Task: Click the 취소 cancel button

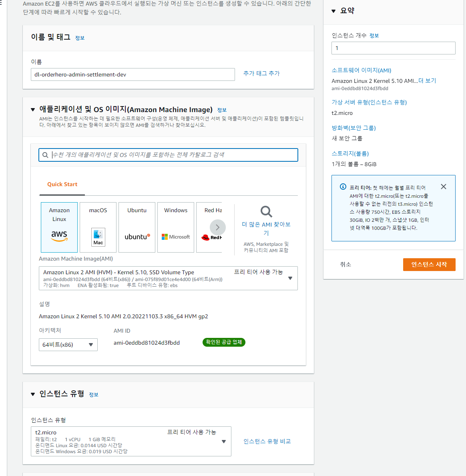Action: click(x=345, y=264)
